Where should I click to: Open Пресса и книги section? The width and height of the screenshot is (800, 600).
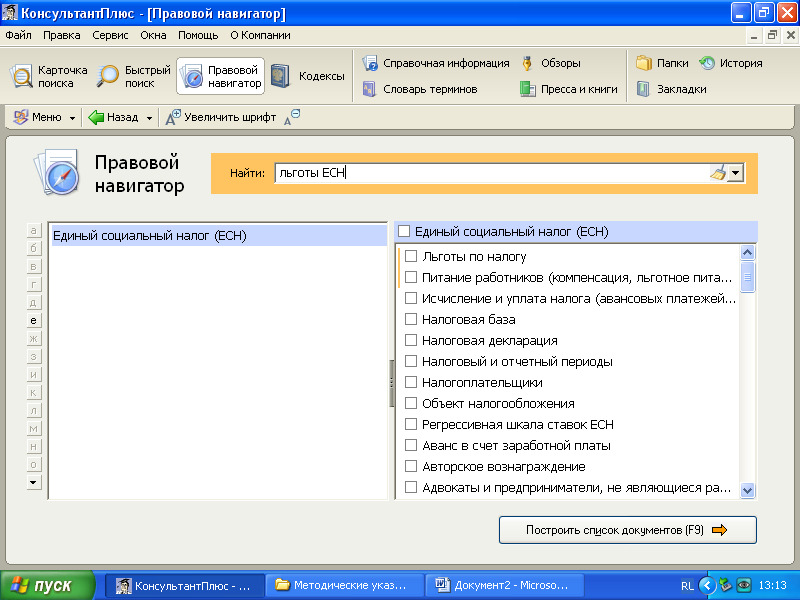[568, 89]
